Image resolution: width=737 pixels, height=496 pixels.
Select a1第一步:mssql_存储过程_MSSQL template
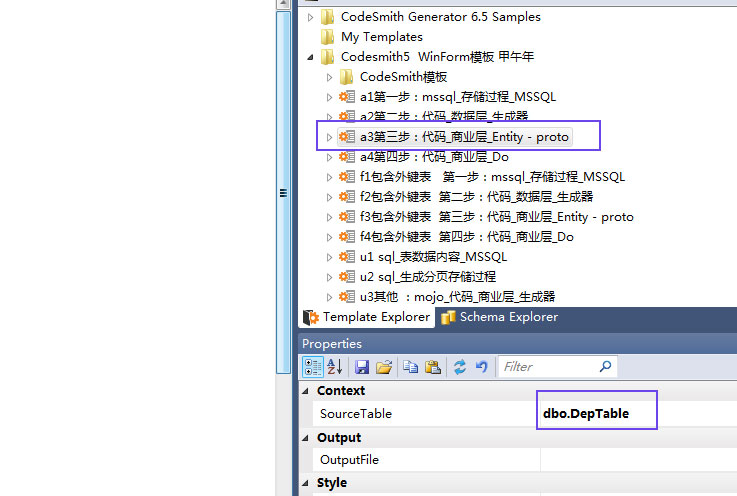pos(458,97)
